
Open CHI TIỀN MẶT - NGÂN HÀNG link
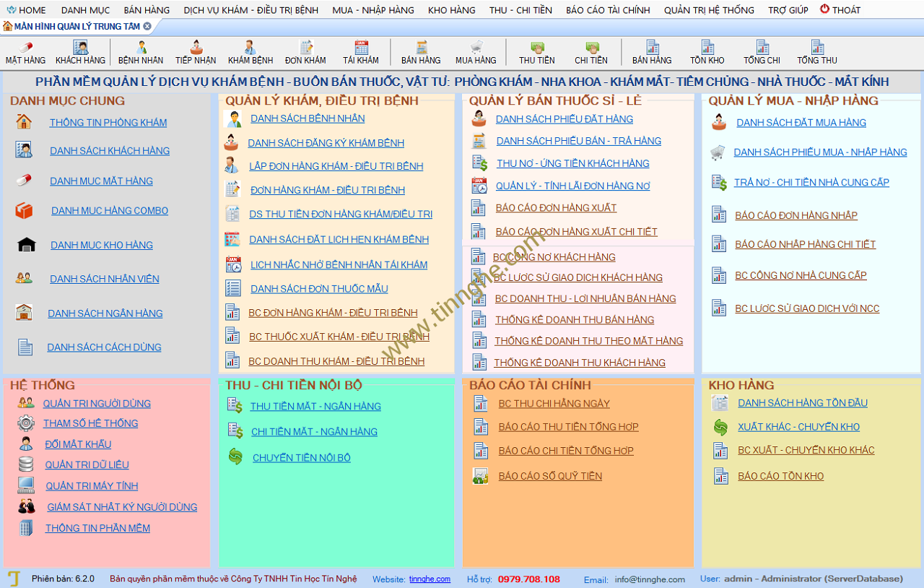(314, 432)
